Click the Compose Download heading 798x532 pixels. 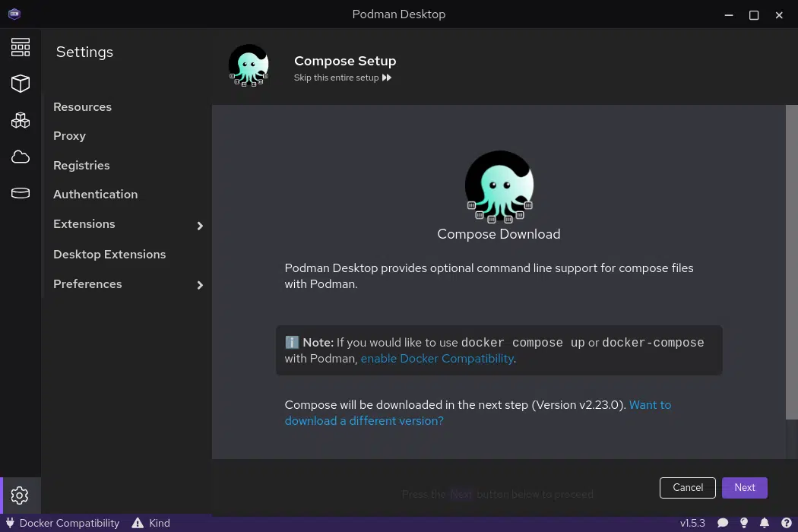[499, 234]
